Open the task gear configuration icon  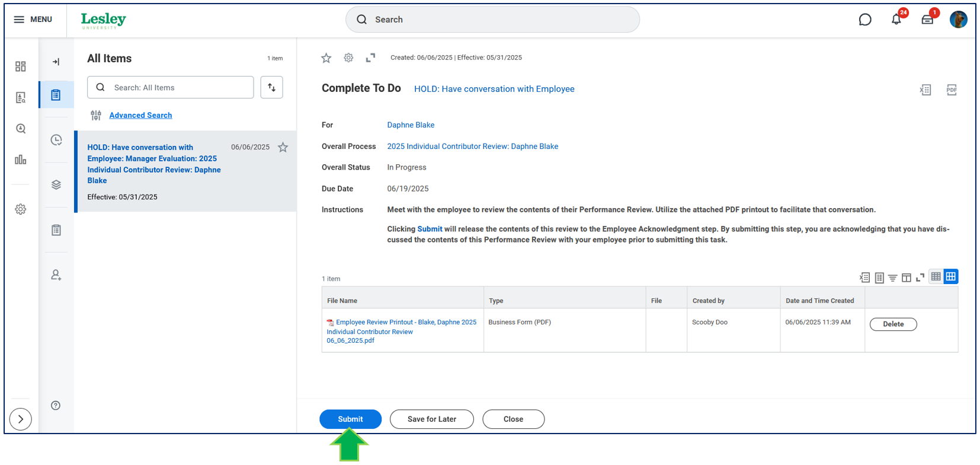pyautogui.click(x=348, y=58)
